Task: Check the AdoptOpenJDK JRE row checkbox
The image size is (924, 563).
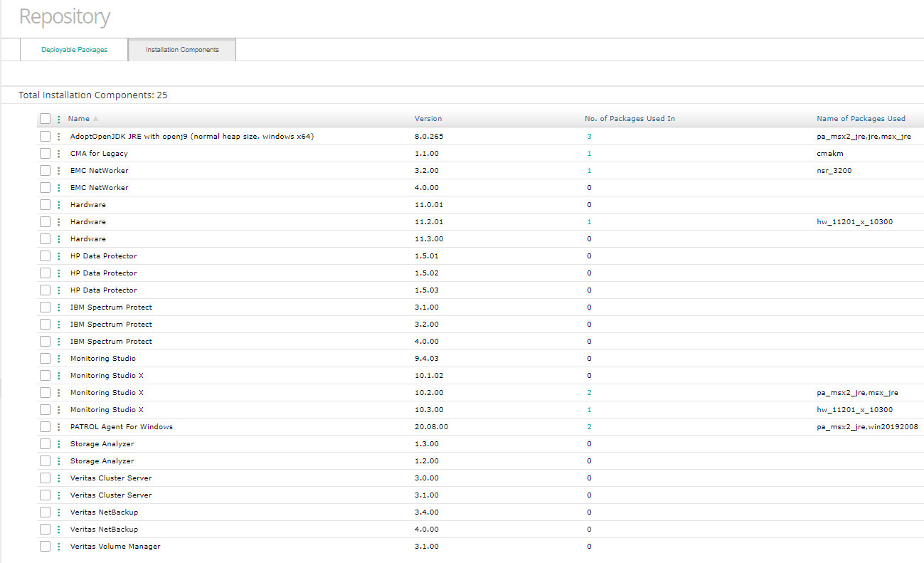Action: pos(46,137)
